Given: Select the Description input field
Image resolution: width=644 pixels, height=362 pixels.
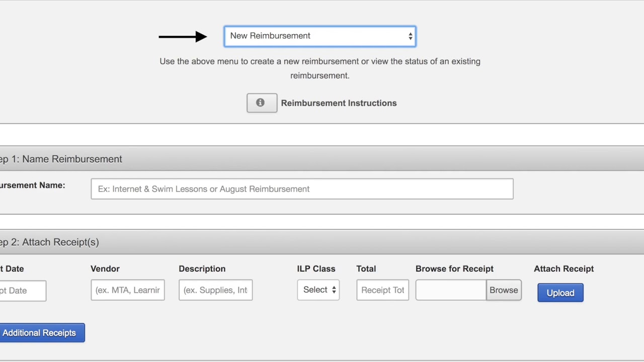Looking at the screenshot, I should (x=215, y=290).
